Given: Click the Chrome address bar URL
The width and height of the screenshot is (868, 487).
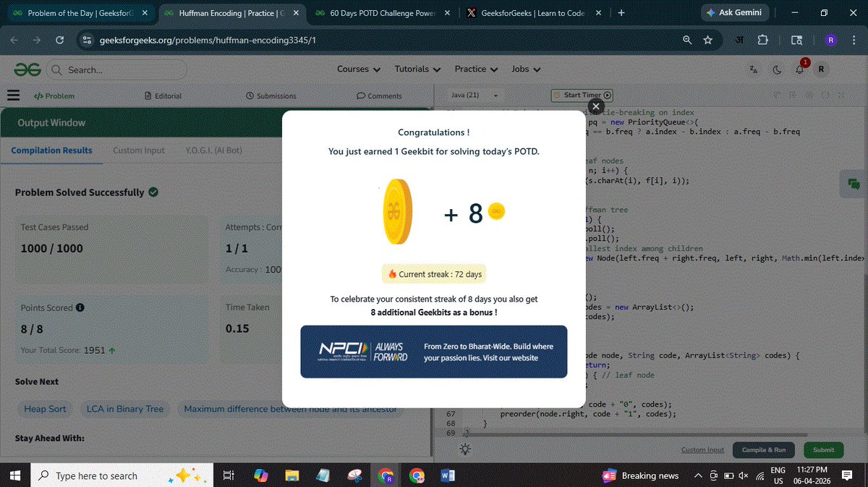Looking at the screenshot, I should pyautogui.click(x=208, y=40).
